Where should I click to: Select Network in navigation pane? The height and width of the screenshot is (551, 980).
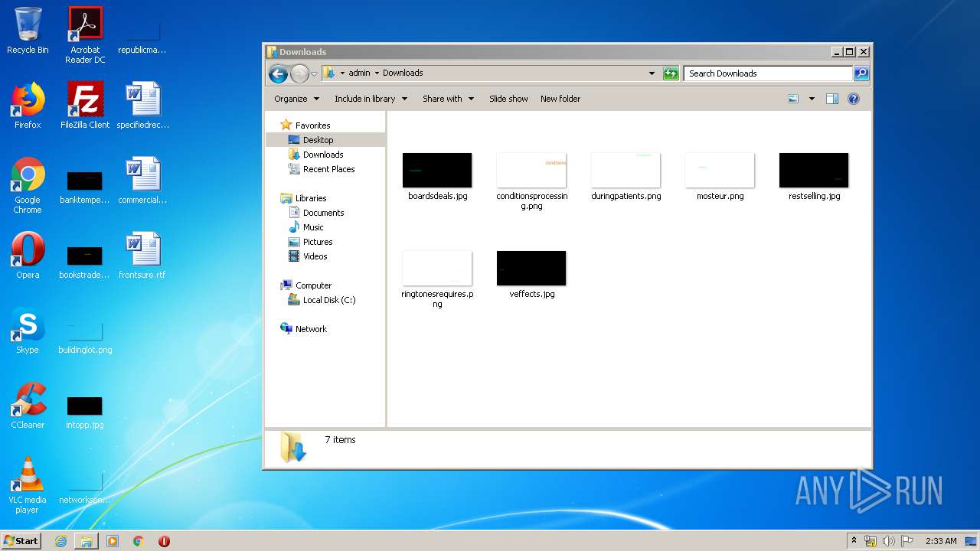(x=311, y=329)
